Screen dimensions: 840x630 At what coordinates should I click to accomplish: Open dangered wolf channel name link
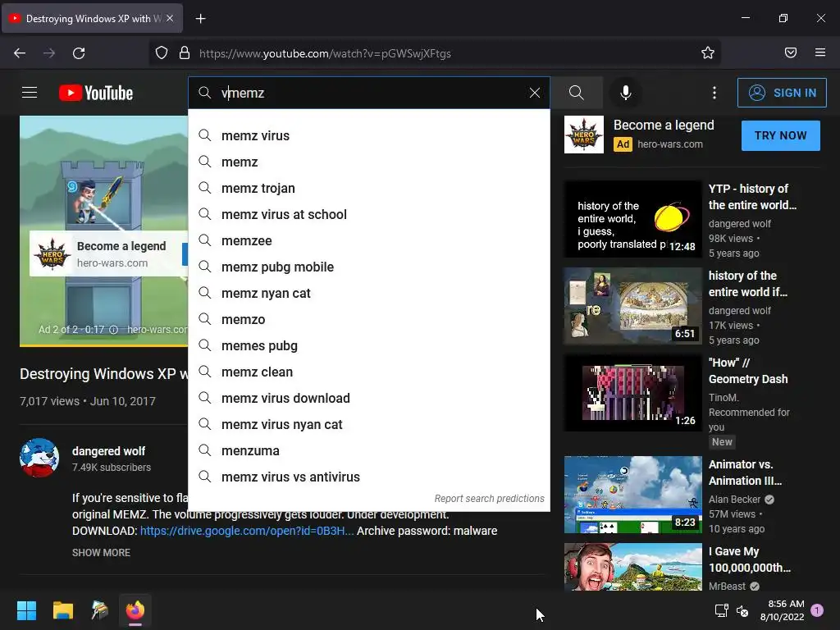pos(109,451)
